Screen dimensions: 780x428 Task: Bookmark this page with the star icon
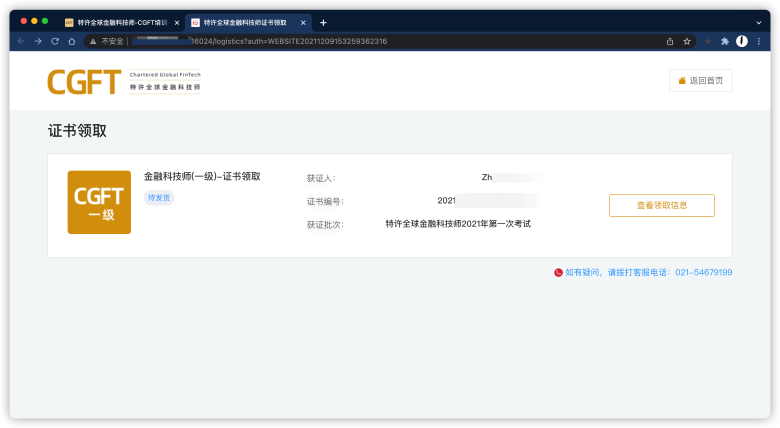[687, 41]
